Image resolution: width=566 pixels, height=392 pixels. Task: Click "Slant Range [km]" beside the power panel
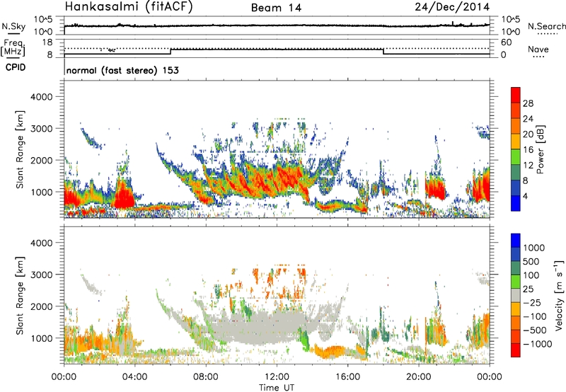tap(20, 149)
